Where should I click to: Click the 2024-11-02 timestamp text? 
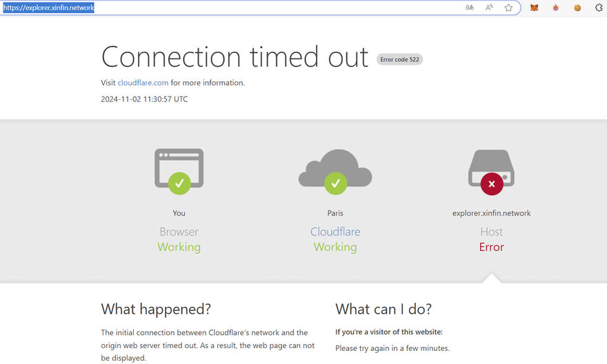tap(144, 99)
